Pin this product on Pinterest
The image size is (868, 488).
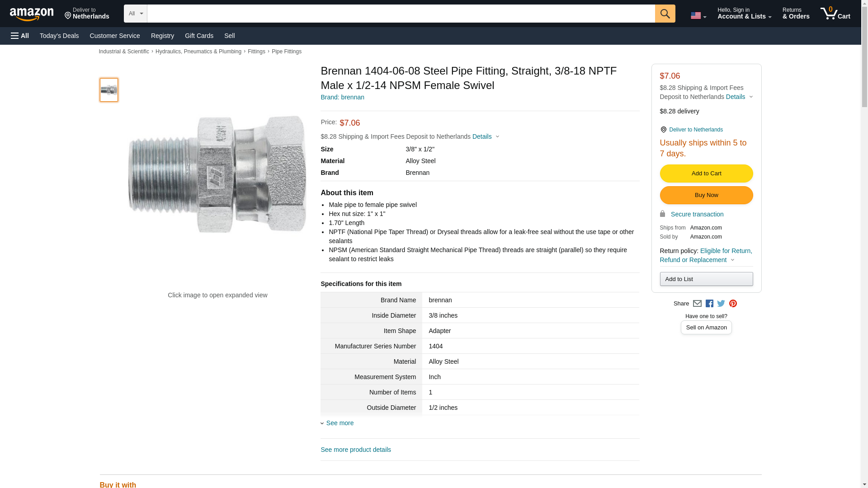(x=733, y=304)
